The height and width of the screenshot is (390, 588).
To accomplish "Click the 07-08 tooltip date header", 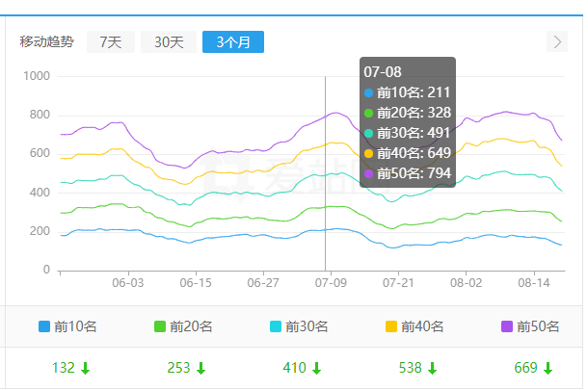I will pos(383,72).
